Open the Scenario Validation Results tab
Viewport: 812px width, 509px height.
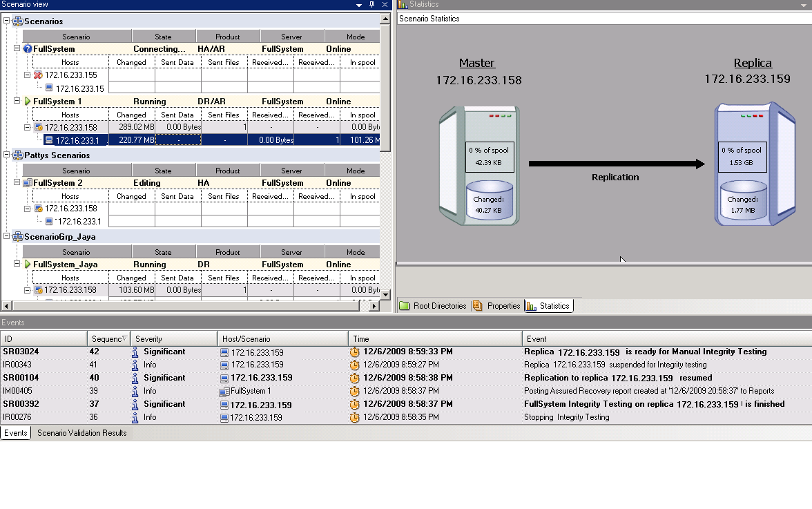(x=81, y=433)
